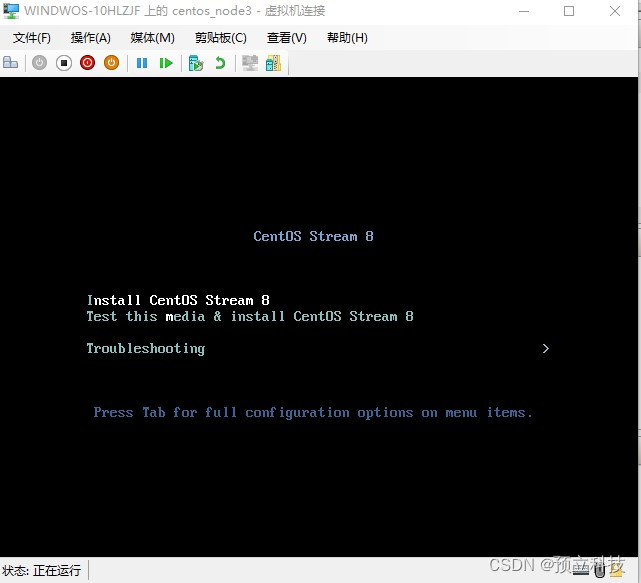This screenshot has width=641, height=583.
Task: Click the grayed Start power icon
Action: tap(40, 63)
